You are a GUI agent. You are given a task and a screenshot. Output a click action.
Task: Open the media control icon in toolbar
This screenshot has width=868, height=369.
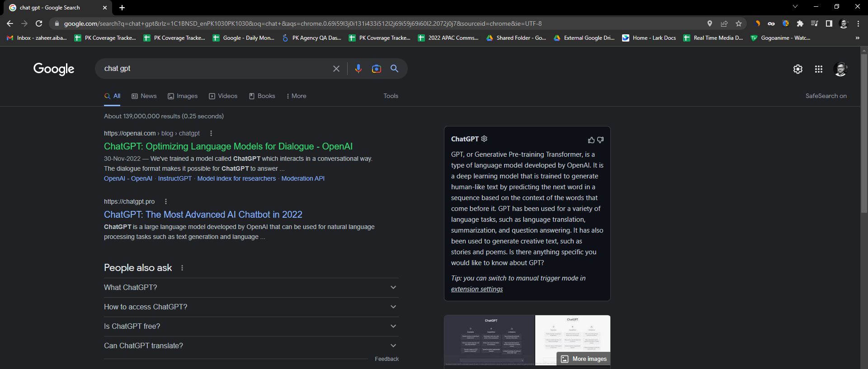point(815,23)
